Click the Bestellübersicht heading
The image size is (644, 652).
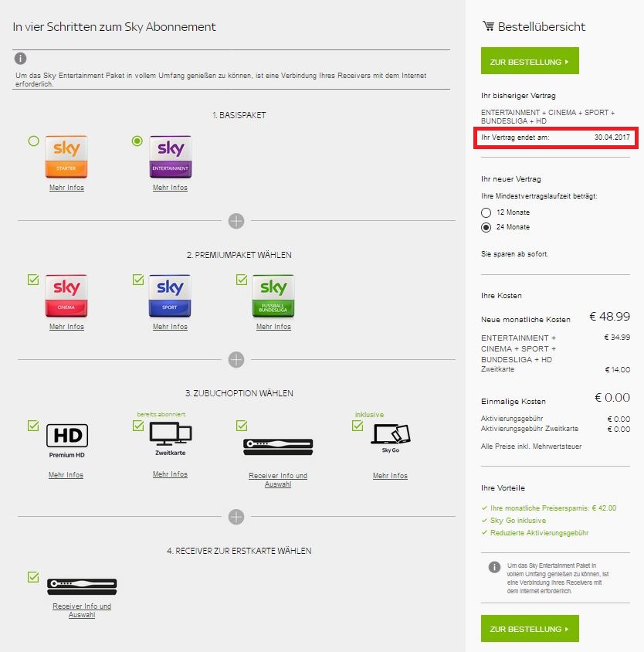click(542, 27)
